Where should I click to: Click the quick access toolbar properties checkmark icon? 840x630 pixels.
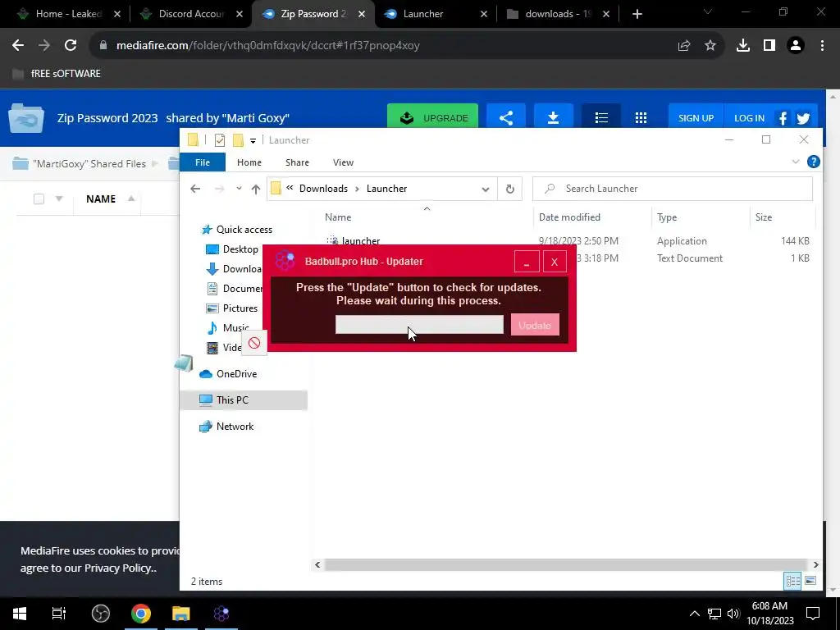pyautogui.click(x=220, y=140)
